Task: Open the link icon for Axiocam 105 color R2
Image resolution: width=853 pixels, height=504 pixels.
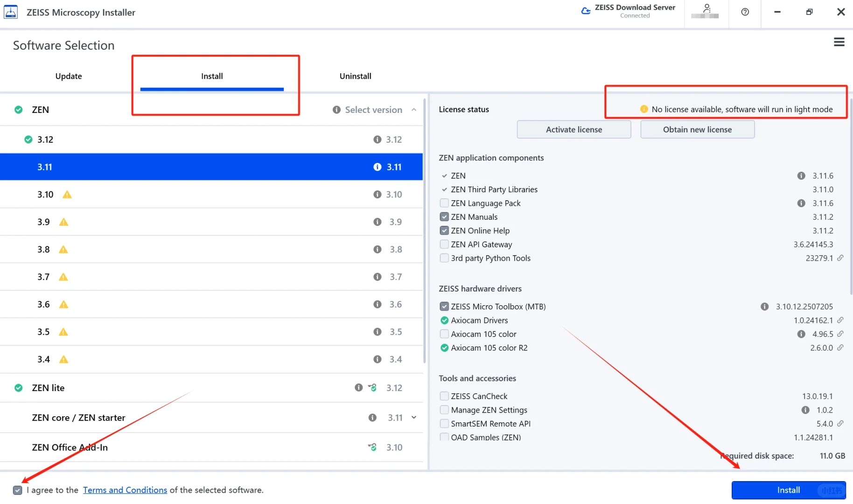Action: 840,348
